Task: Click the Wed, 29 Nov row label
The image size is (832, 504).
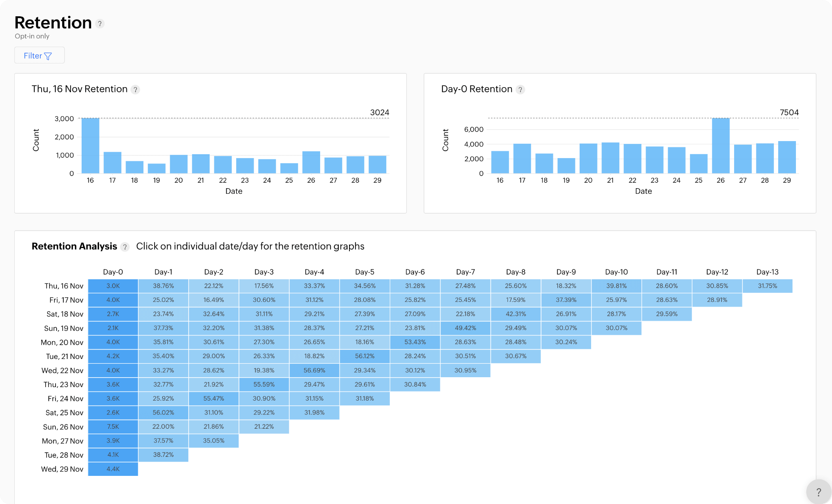Action: click(x=62, y=469)
